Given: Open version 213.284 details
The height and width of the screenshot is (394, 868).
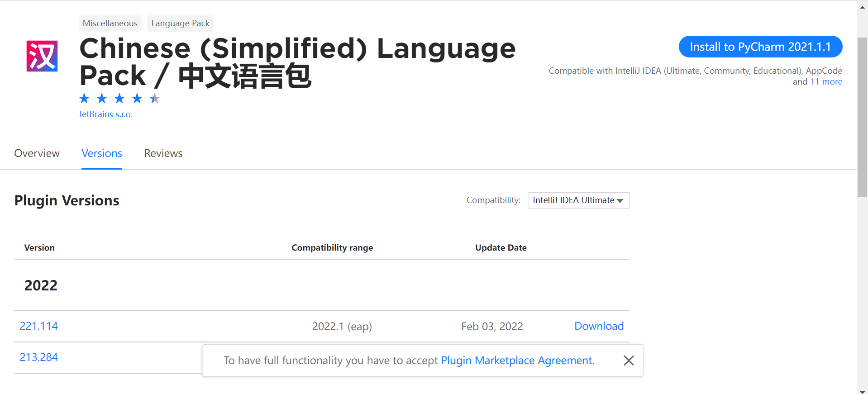Looking at the screenshot, I should click(39, 357).
